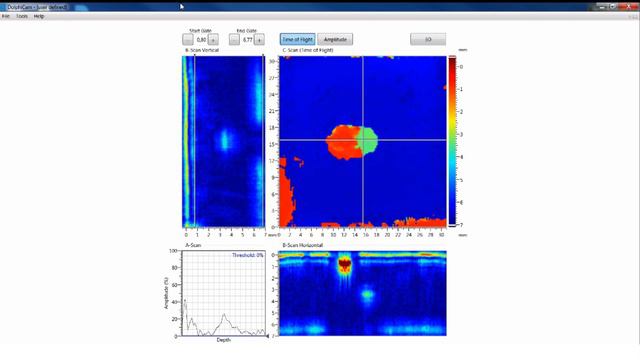The image size is (640, 360).
Task: Click the depth color scale bar
Action: click(452, 141)
